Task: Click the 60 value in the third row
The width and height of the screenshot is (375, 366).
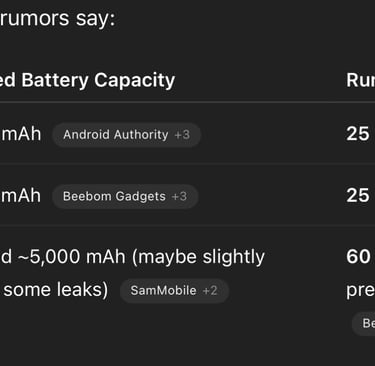Action: (x=358, y=257)
